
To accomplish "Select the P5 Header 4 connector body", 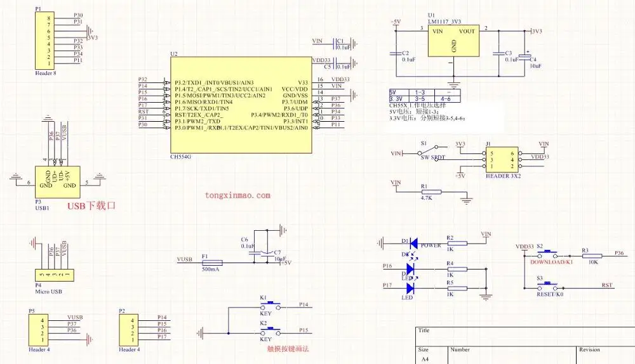I will pos(39,330).
